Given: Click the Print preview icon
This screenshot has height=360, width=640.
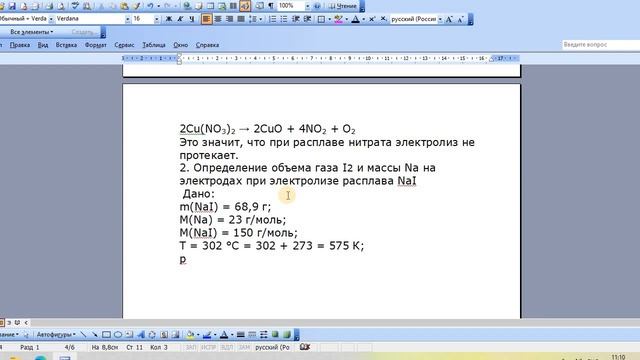Looking at the screenshot, I should (x=61, y=6).
